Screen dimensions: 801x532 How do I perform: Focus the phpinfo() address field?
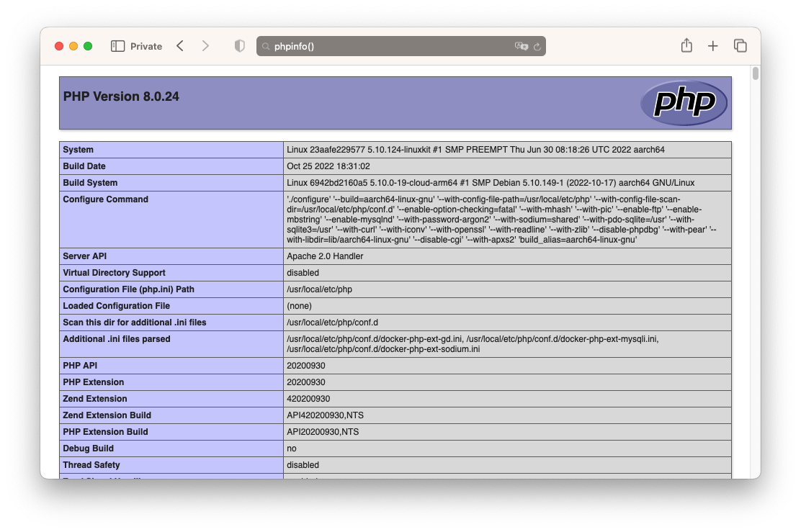[389, 46]
